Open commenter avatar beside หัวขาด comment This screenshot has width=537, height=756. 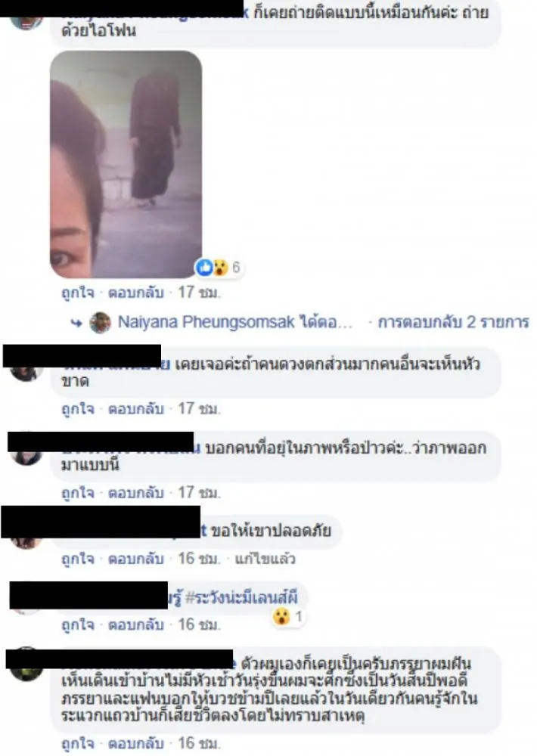coord(26,372)
